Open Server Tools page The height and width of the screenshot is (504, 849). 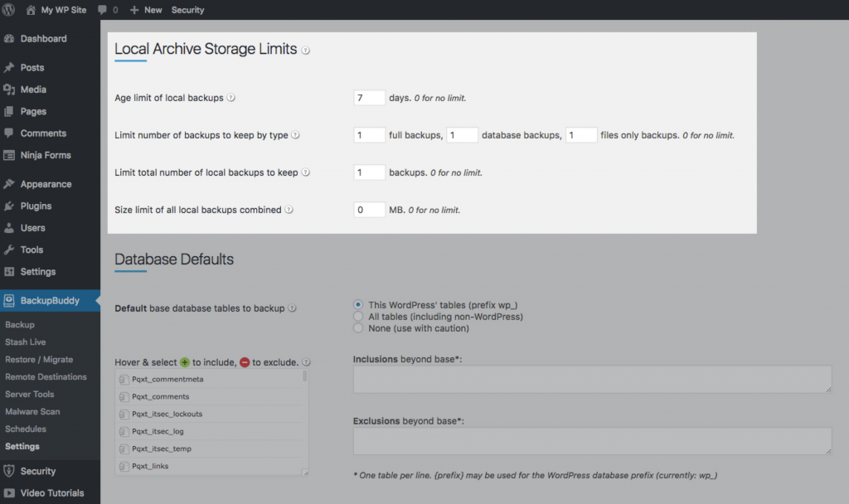(x=30, y=394)
